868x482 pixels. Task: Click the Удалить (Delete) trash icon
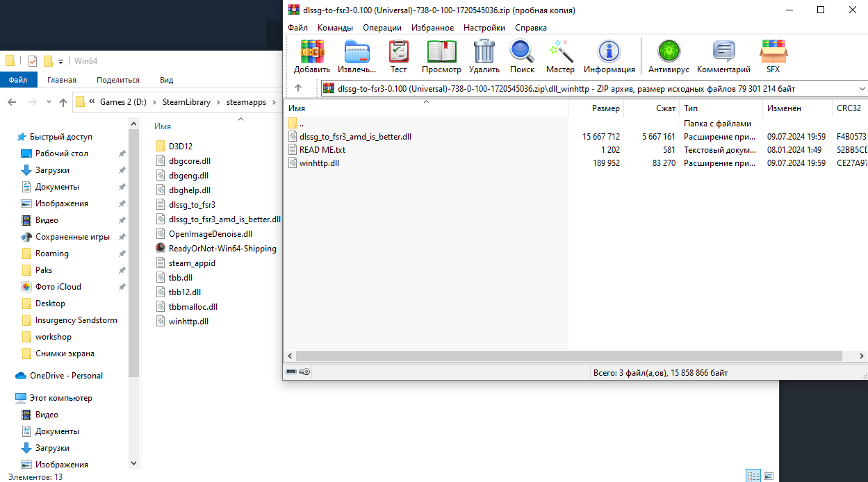pos(484,56)
